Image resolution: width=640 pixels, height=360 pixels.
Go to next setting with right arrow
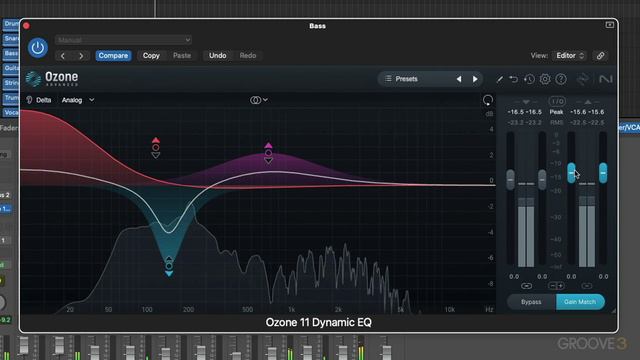point(81,56)
